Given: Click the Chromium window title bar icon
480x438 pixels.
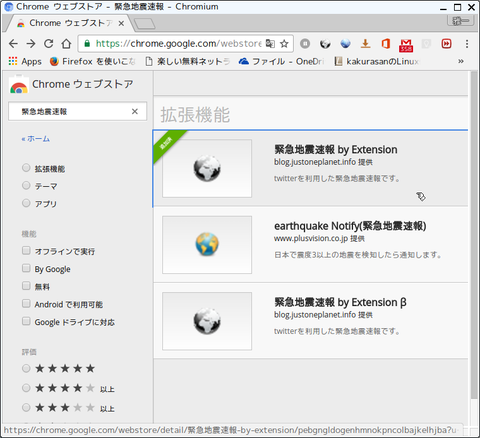Looking at the screenshot, I should 8,7.
